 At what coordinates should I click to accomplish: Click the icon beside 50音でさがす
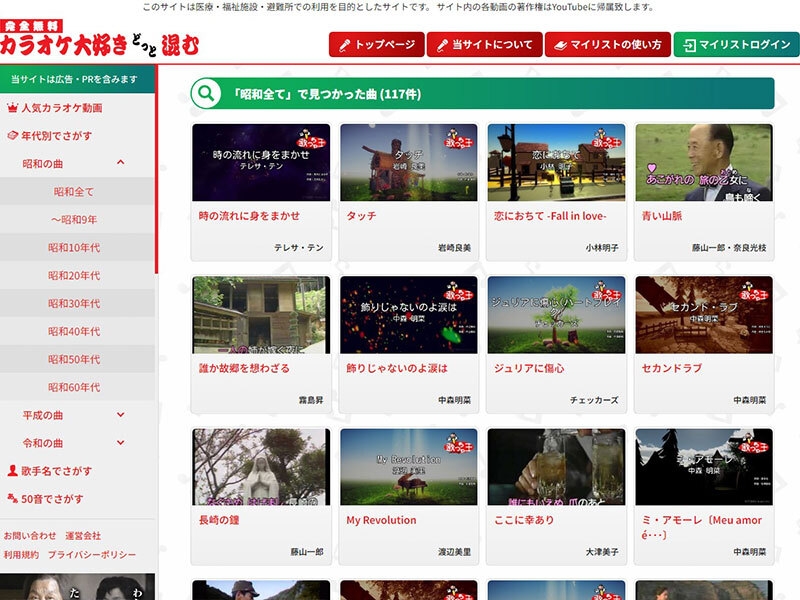coord(11,500)
